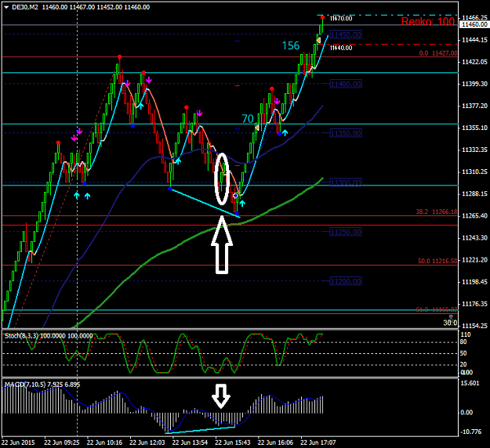Screen dimensions: 490x448
Task: Open the chart menu triangle beside DE30,M2
Action: point(6,8)
